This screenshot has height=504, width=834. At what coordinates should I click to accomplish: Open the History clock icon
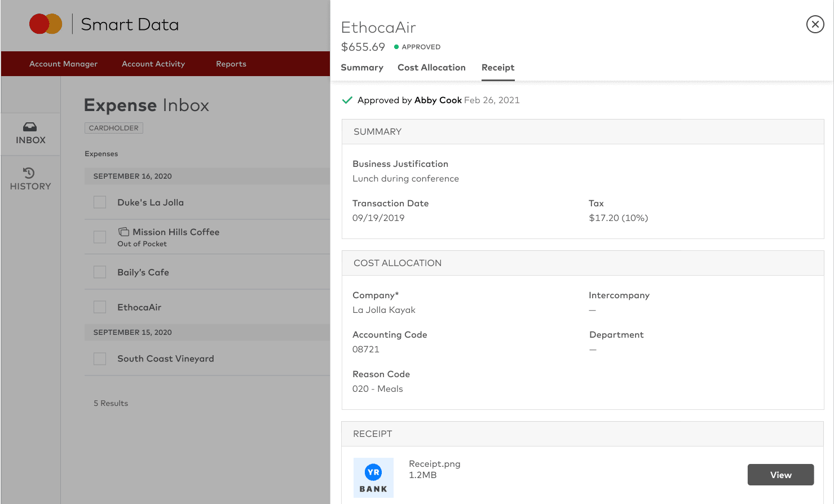click(29, 173)
